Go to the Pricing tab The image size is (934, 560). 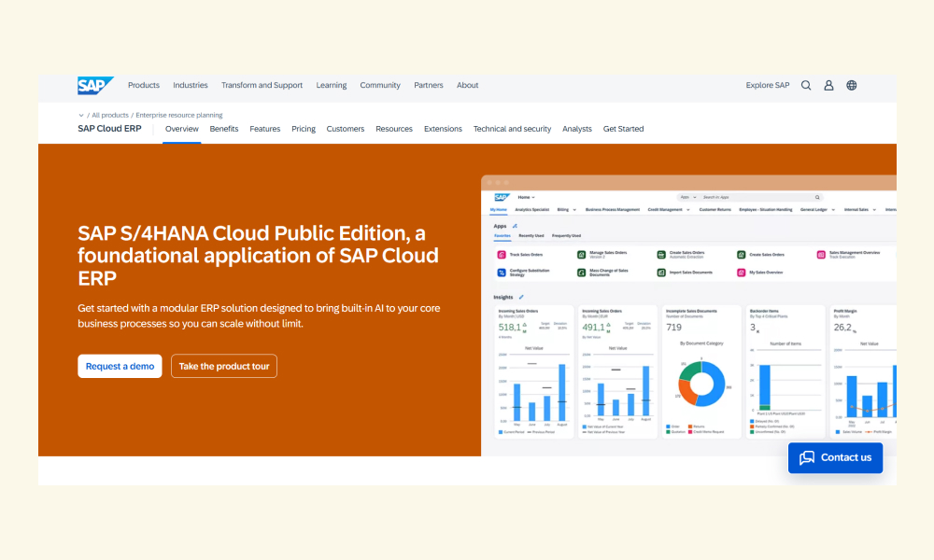coord(304,129)
